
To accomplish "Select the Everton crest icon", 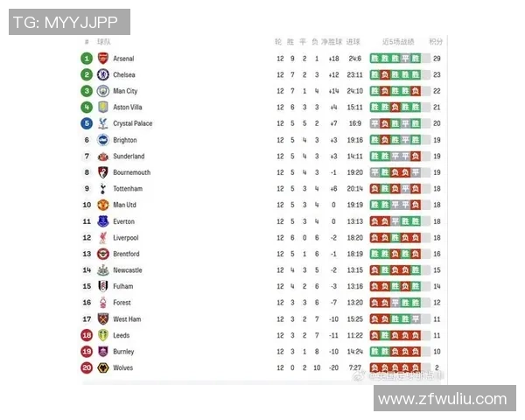I will 102,221.
